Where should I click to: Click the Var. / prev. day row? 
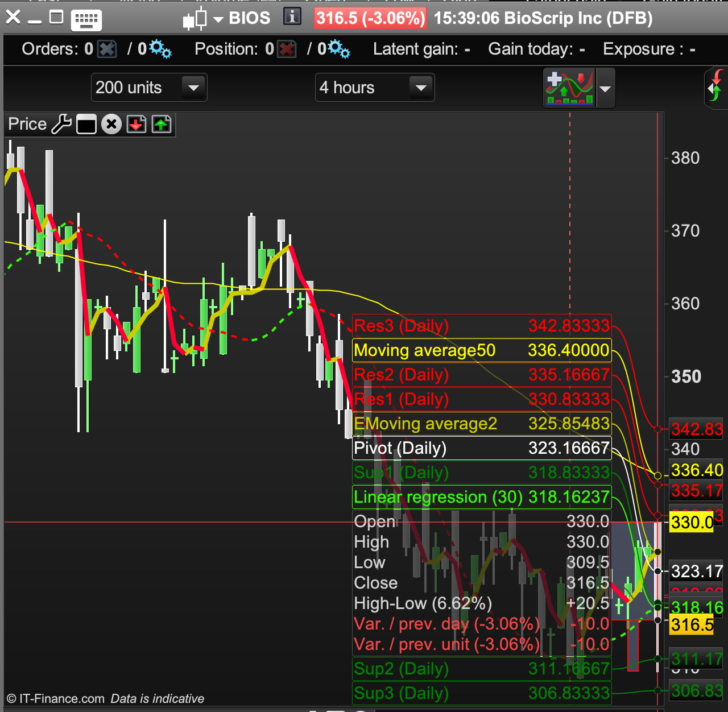(482, 624)
